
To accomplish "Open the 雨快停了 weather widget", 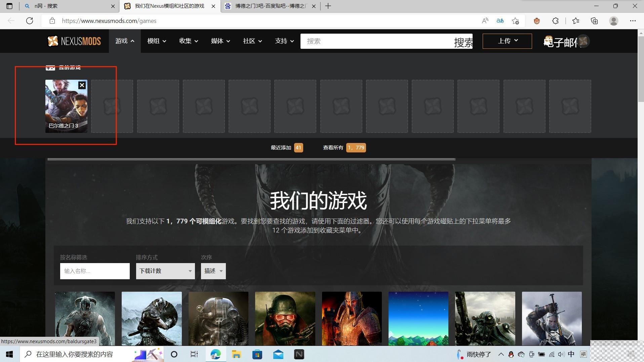I will [x=474, y=354].
